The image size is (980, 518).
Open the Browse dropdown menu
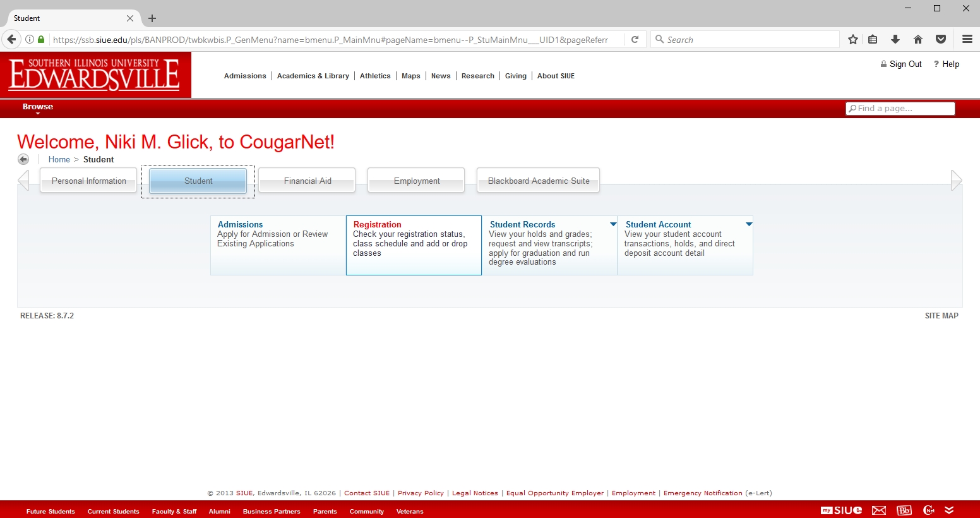coord(38,107)
